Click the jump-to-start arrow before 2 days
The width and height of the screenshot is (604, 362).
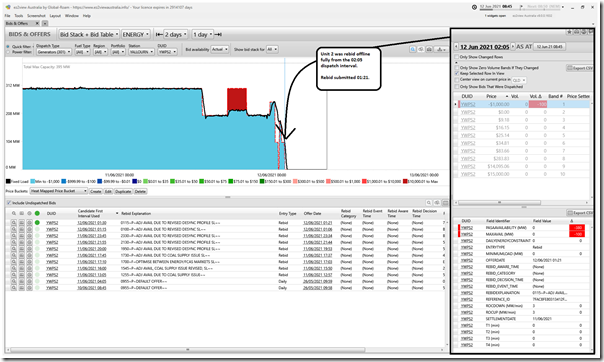pos(159,34)
